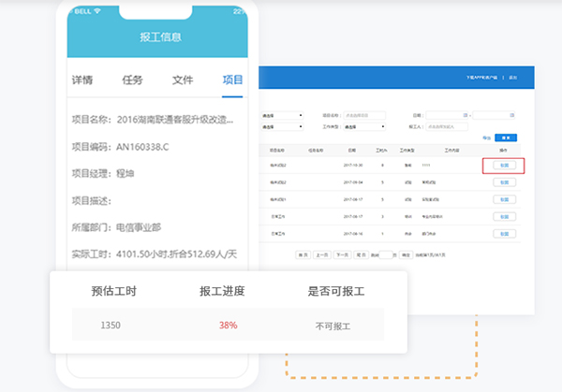Click the 项目名称 input field
Screen dimensions: 562x392
[364, 115]
